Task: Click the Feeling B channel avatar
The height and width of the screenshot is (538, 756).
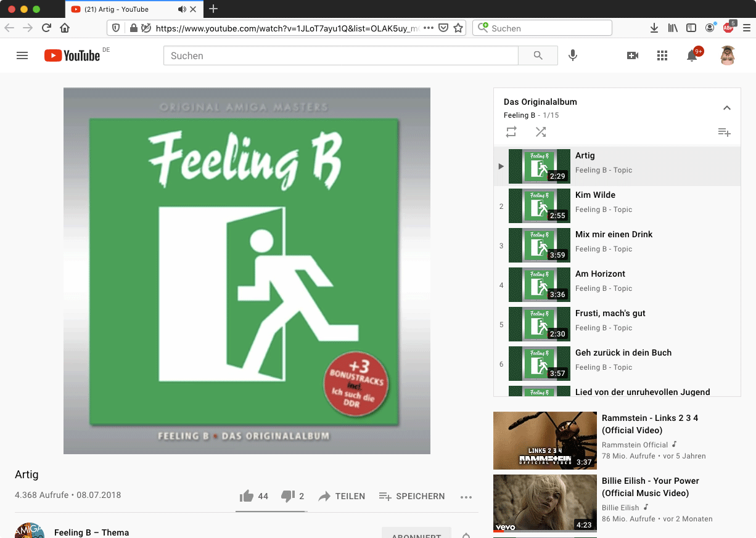Action: pyautogui.click(x=30, y=531)
